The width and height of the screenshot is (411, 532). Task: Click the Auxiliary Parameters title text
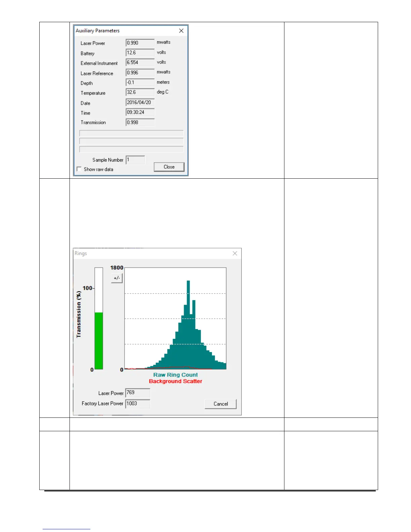[98, 31]
